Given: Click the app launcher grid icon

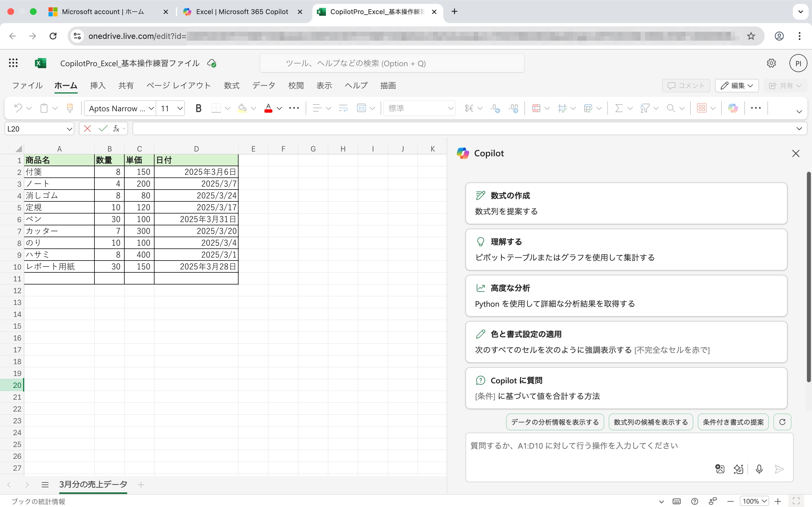Looking at the screenshot, I should (13, 63).
